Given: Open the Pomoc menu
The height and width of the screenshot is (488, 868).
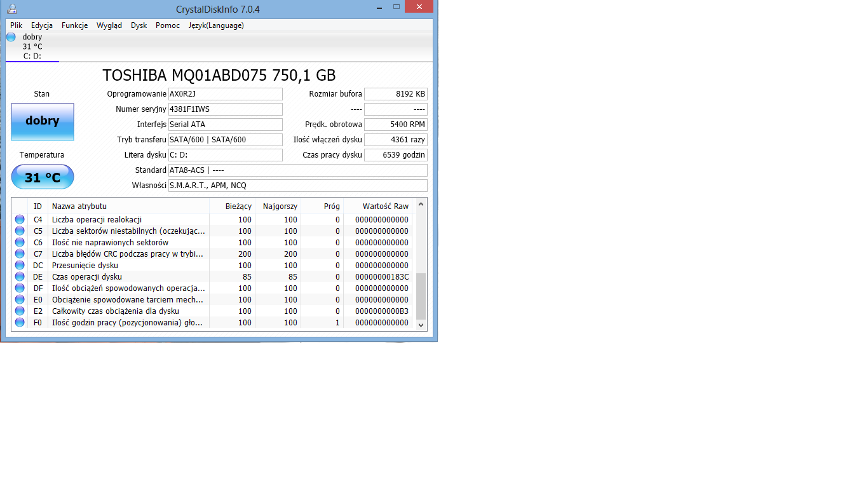Looking at the screenshot, I should (x=168, y=25).
